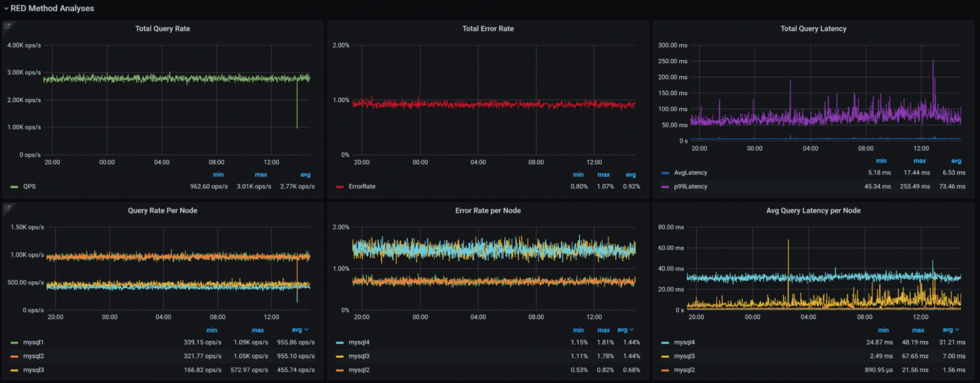Screen dimensions: 980x383
Task: Click mysql4 legend marker under Error Rate per Node
Action: tap(338, 342)
